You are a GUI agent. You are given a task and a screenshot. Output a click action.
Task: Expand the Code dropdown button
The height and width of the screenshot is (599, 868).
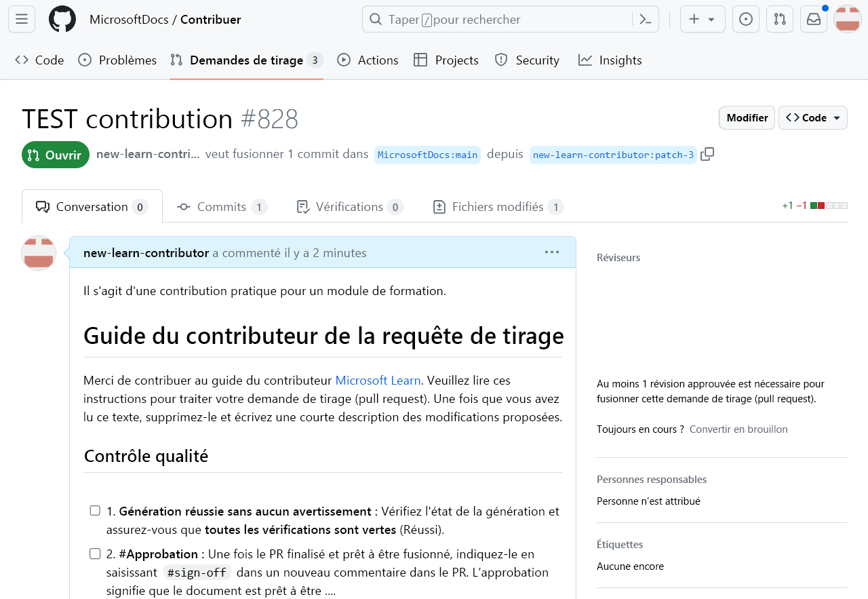[813, 117]
